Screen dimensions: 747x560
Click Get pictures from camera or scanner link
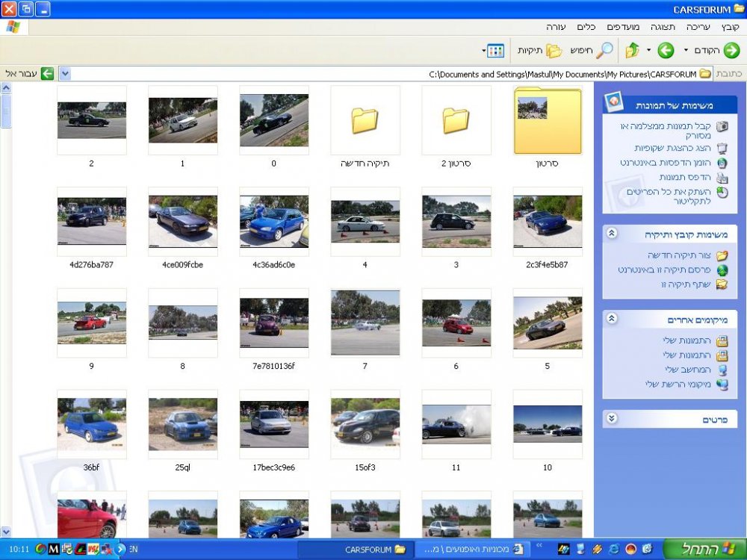pyautogui.click(x=666, y=131)
